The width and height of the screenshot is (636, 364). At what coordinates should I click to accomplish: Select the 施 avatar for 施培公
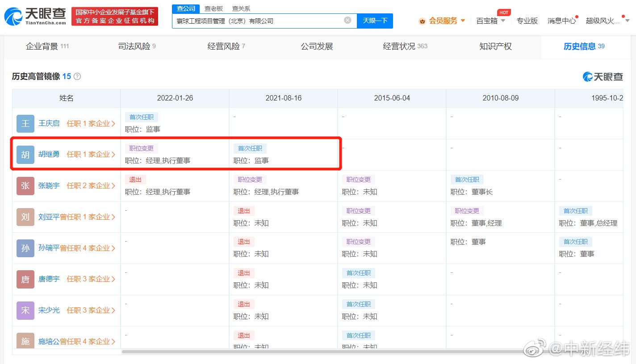(x=25, y=341)
